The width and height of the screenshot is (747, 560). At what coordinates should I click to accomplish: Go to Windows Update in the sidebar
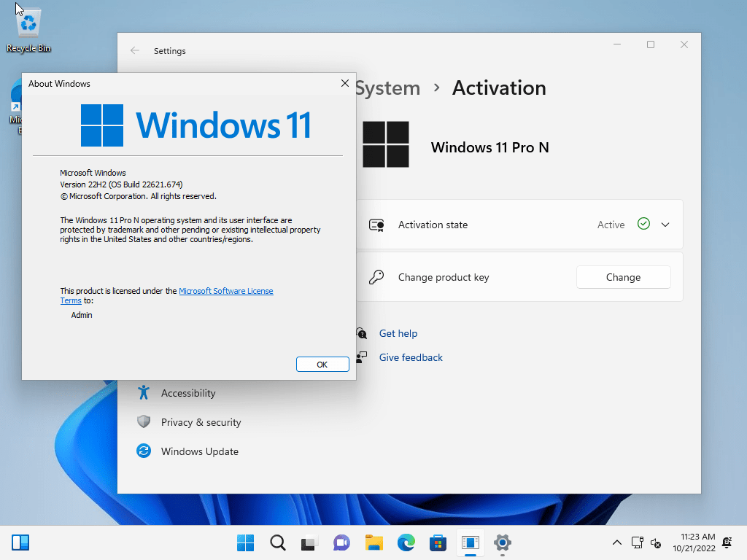(x=199, y=451)
